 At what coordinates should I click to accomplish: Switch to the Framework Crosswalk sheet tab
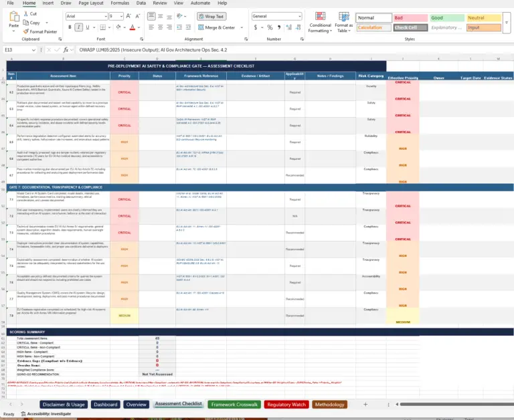coord(234,404)
